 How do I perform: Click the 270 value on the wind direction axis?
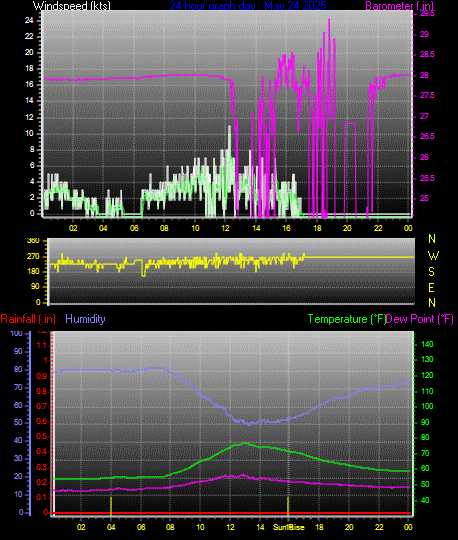[33, 257]
